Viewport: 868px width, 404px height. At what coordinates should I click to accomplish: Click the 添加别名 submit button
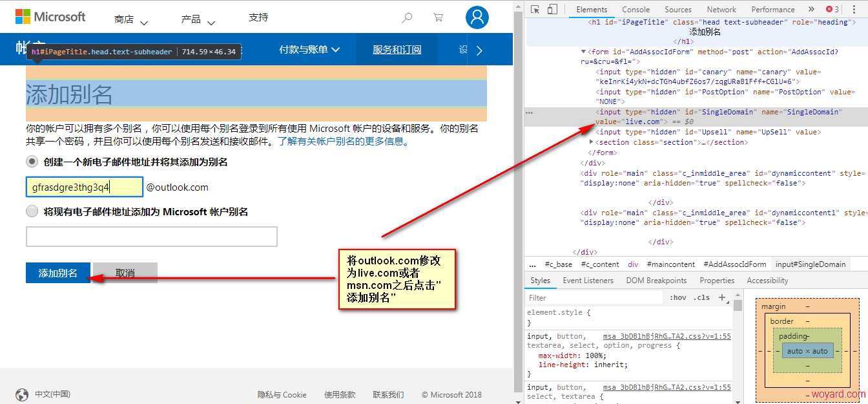tap(58, 273)
